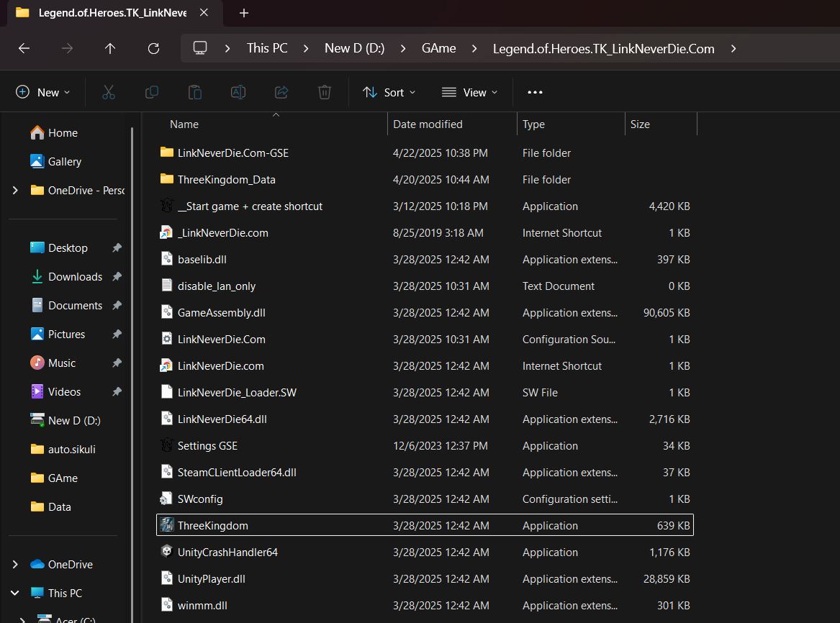
Task: Expand the OneDrive tree node
Action: click(15, 564)
